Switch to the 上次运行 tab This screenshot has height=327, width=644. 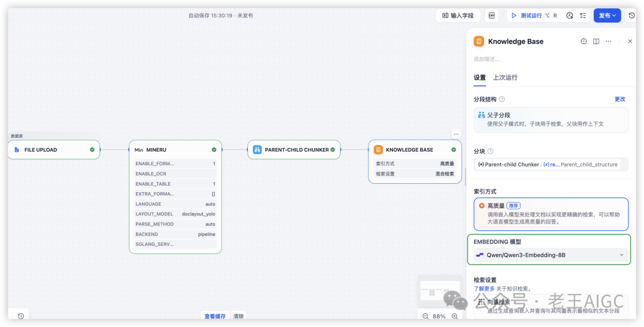point(506,77)
